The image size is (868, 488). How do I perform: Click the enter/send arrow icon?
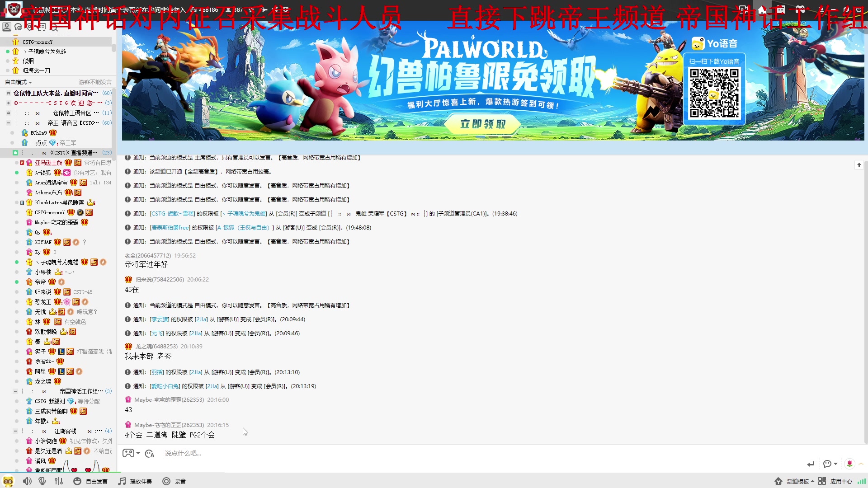[x=811, y=464]
